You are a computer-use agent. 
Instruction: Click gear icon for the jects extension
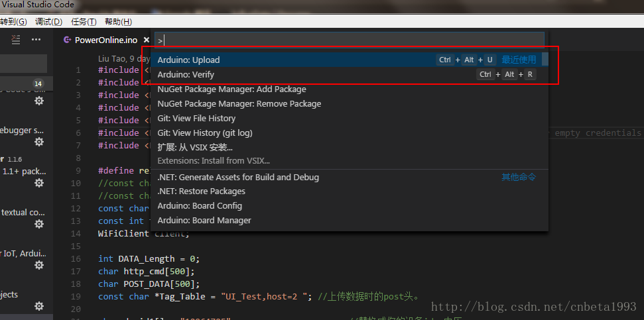click(39, 306)
